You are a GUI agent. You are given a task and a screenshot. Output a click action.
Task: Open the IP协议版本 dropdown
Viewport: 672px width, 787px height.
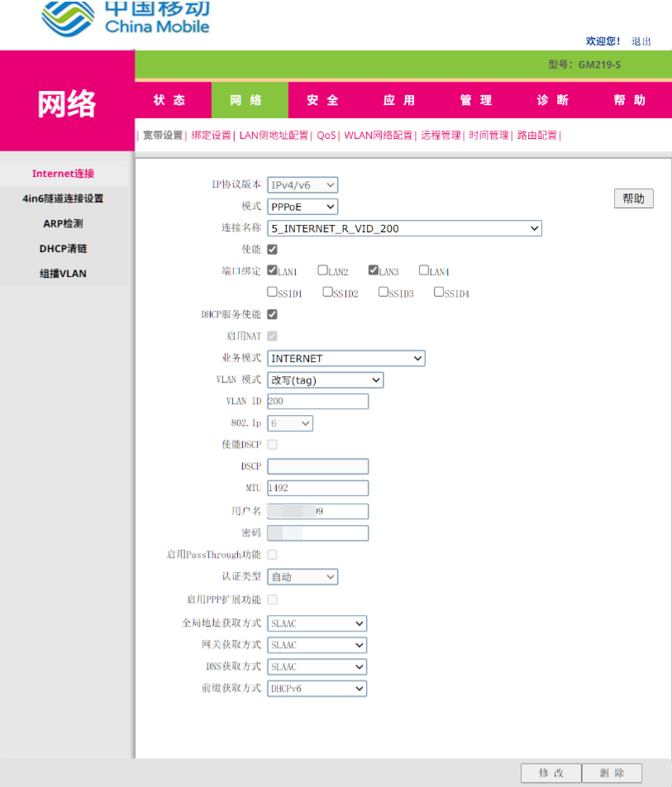[303, 185]
